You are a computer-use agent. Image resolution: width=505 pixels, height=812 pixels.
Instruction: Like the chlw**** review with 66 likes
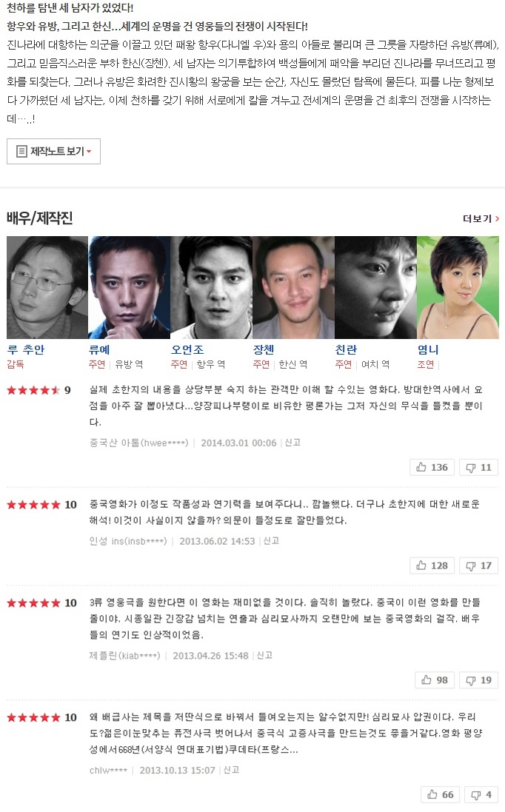441,794
